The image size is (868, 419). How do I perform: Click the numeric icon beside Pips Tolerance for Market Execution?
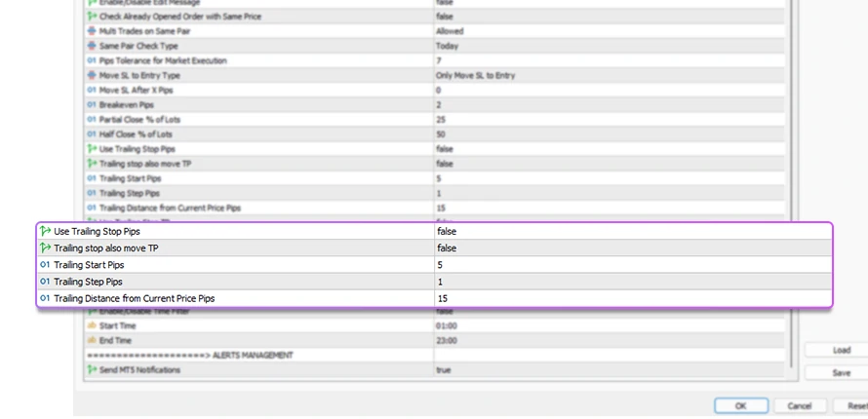click(92, 60)
